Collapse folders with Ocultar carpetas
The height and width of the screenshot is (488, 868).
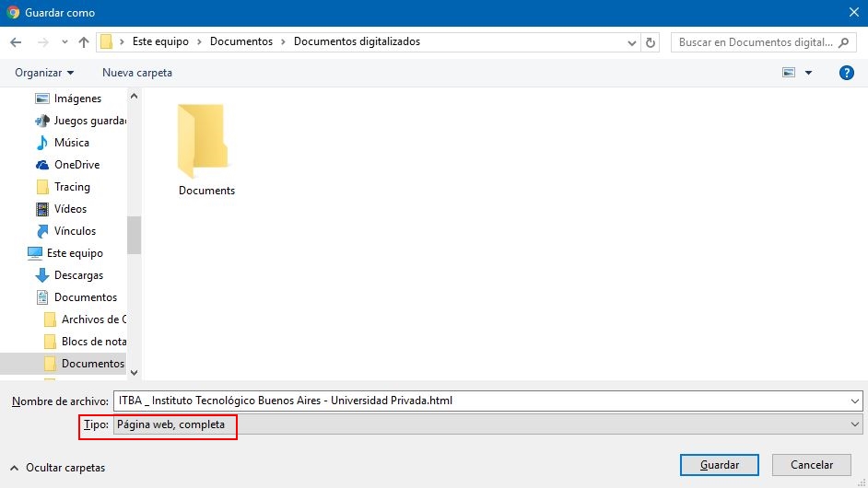pos(57,468)
